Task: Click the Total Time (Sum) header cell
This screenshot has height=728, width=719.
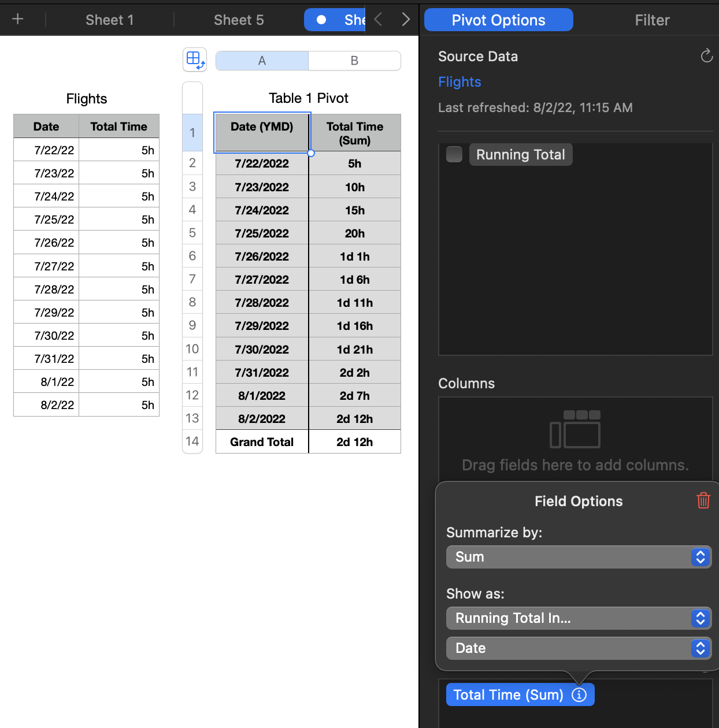Action: (x=355, y=133)
